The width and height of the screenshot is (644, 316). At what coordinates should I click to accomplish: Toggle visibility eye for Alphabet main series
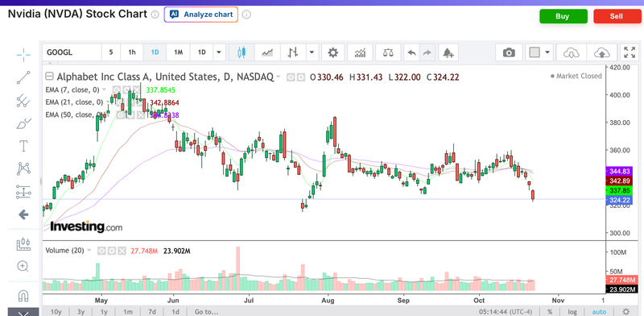[x=291, y=77]
